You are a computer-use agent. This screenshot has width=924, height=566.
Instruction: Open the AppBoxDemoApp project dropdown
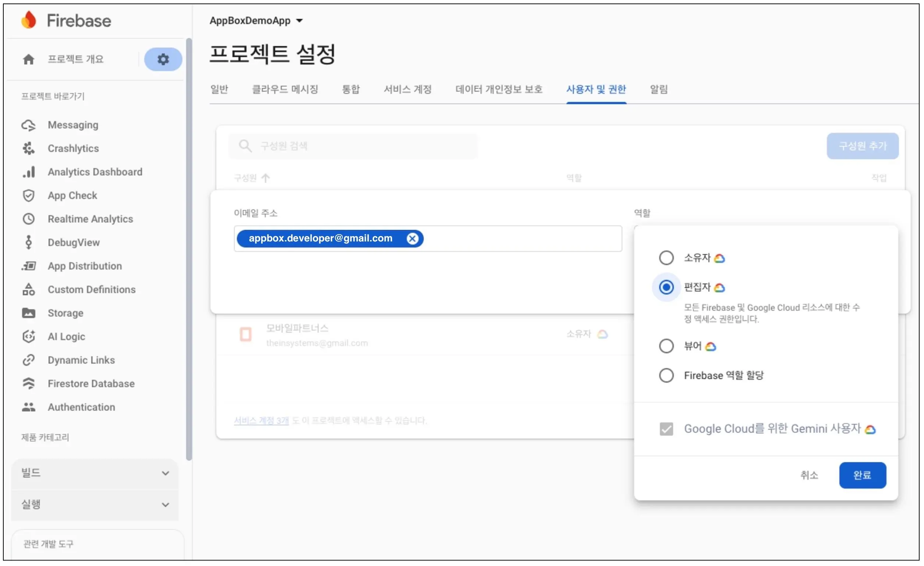click(256, 21)
